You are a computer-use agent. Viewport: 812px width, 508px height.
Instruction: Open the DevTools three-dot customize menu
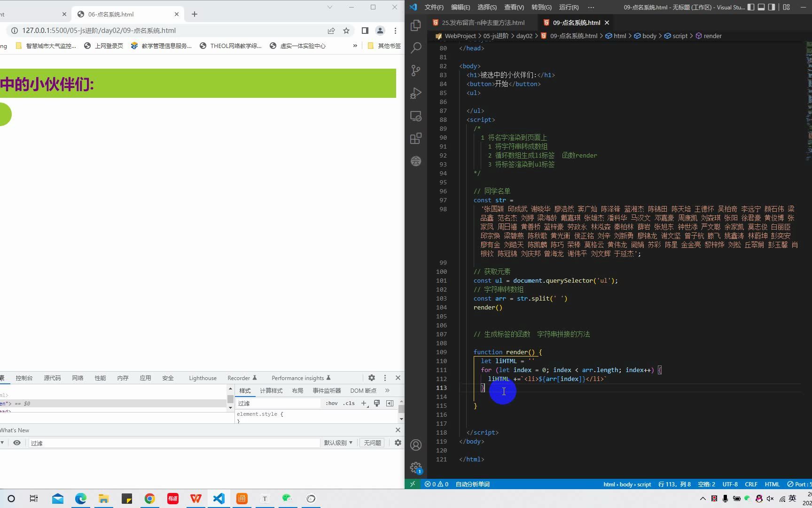tap(385, 378)
